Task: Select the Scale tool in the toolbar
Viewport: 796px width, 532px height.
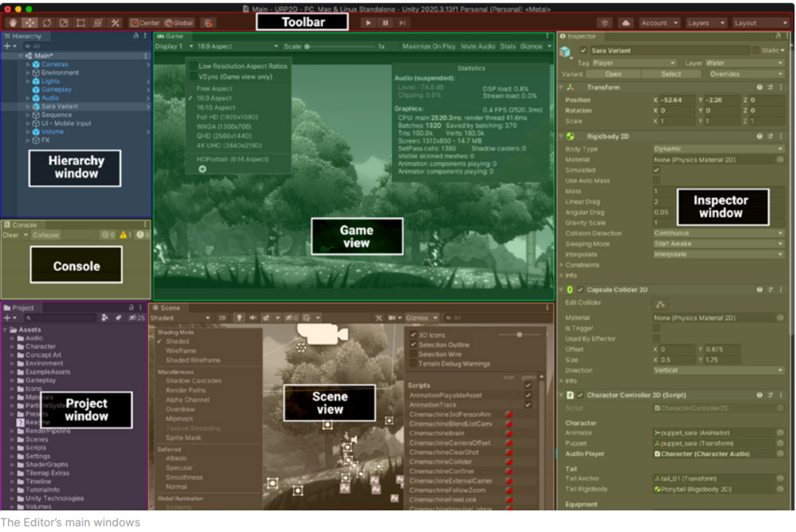Action: coord(64,23)
